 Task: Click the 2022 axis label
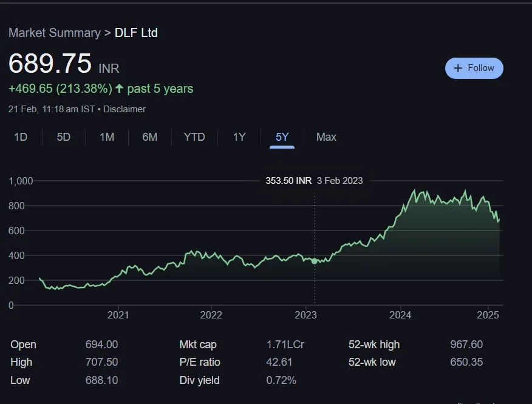click(211, 315)
